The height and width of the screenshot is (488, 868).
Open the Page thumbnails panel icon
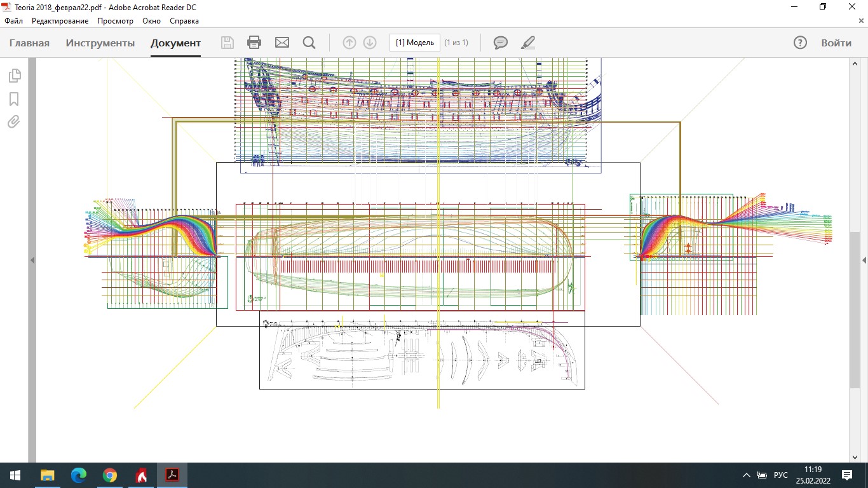[14, 76]
